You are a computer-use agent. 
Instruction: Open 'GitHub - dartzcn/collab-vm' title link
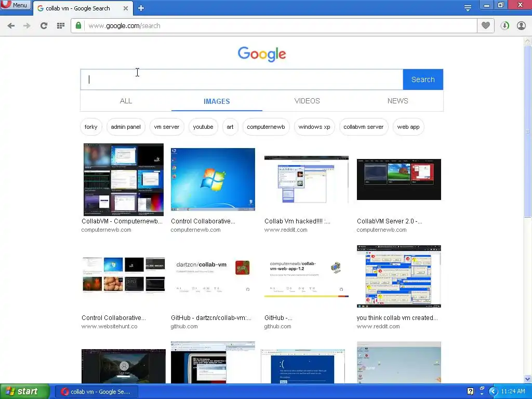click(211, 318)
